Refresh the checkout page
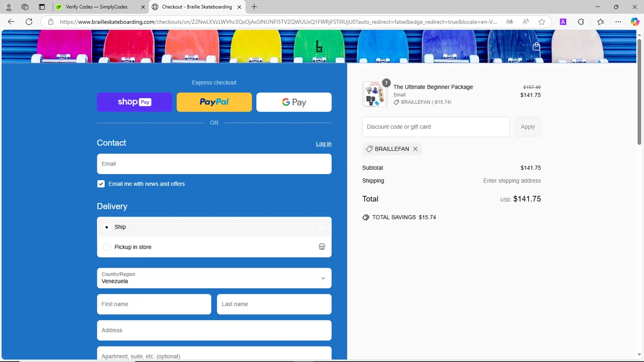 click(29, 22)
